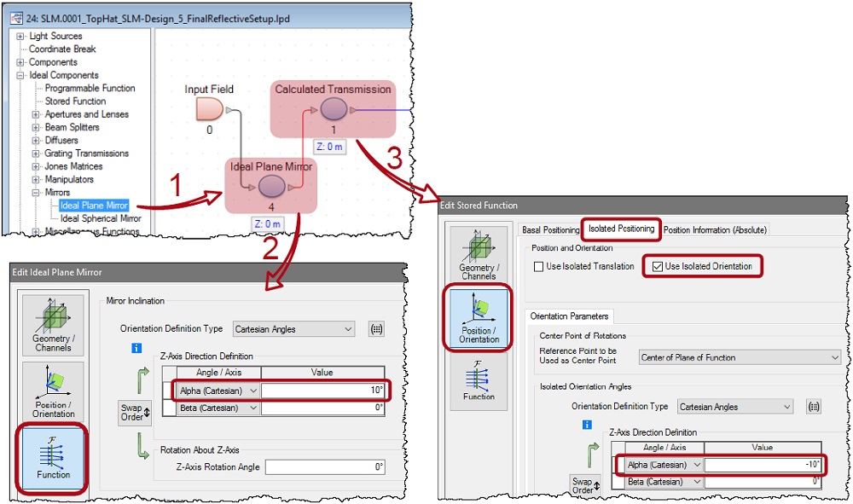Image resolution: width=853 pixels, height=504 pixels.
Task: Open Orientation Definition Type dropdown in mirror dialog
Action: tap(296, 329)
